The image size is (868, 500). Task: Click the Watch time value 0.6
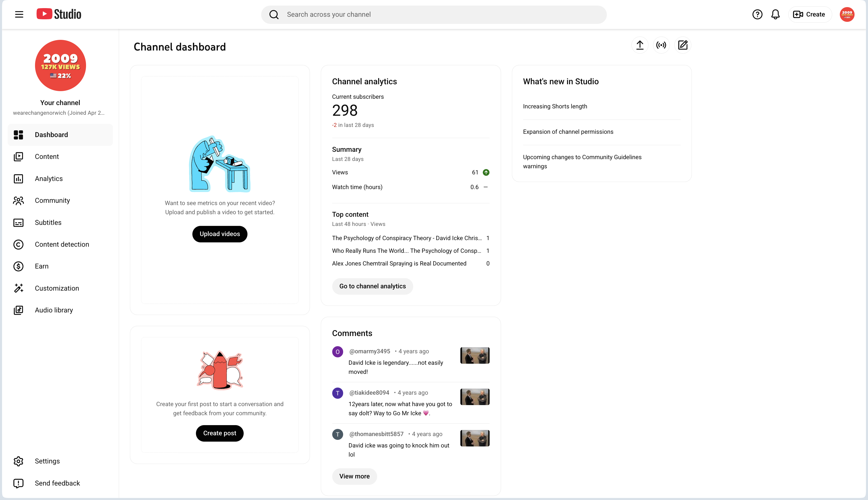474,187
